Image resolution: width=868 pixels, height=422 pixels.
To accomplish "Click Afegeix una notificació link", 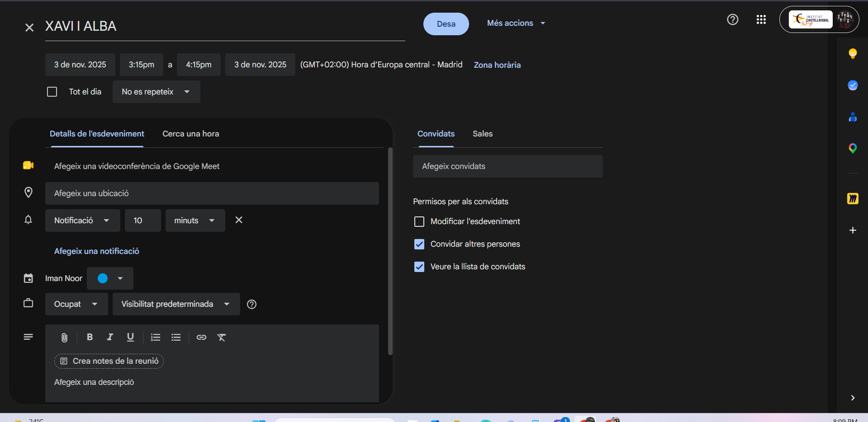I will 96,251.
